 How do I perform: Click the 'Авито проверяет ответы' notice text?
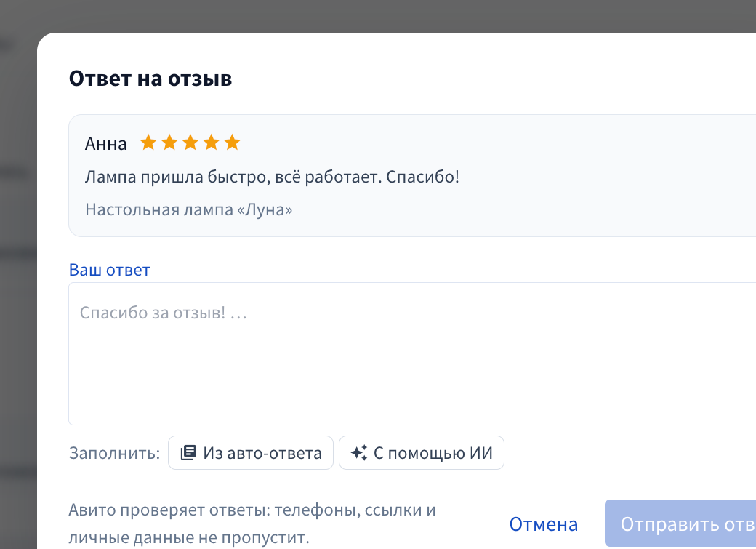tap(252, 524)
